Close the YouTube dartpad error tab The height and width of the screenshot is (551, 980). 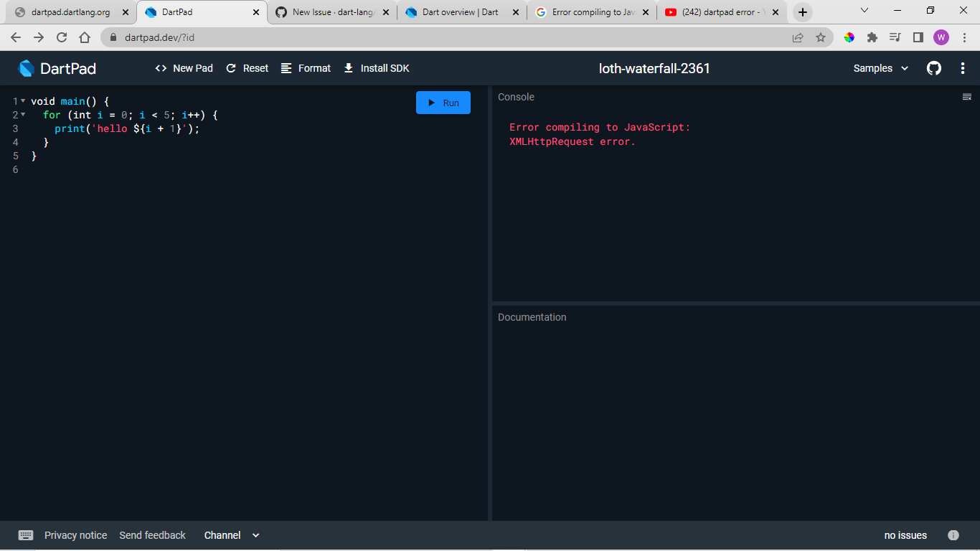(775, 12)
